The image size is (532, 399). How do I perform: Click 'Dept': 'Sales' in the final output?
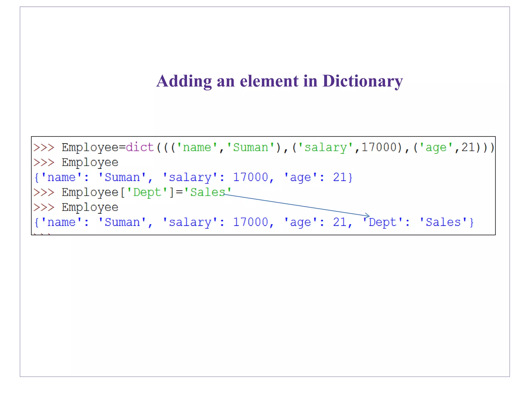pos(415,222)
